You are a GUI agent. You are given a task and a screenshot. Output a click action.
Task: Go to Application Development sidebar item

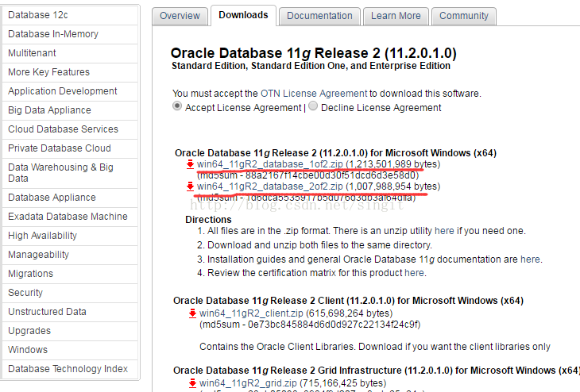point(70,91)
